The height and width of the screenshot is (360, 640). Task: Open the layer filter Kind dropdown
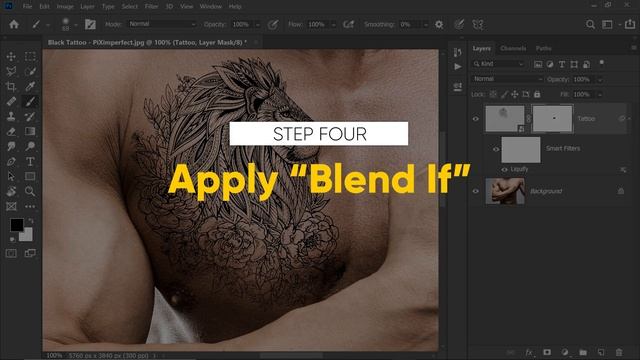pos(498,64)
